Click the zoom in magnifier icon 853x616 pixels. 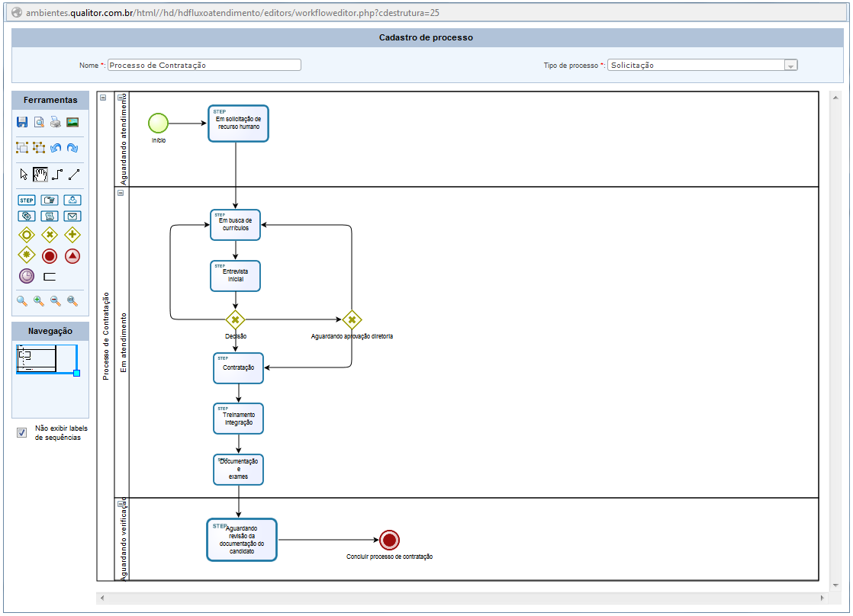(39, 301)
